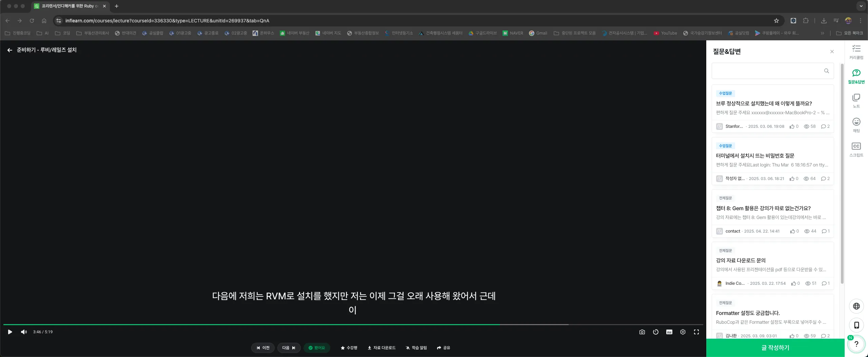Toggle video subtitles on or off
The image size is (868, 357).
coord(669,332)
